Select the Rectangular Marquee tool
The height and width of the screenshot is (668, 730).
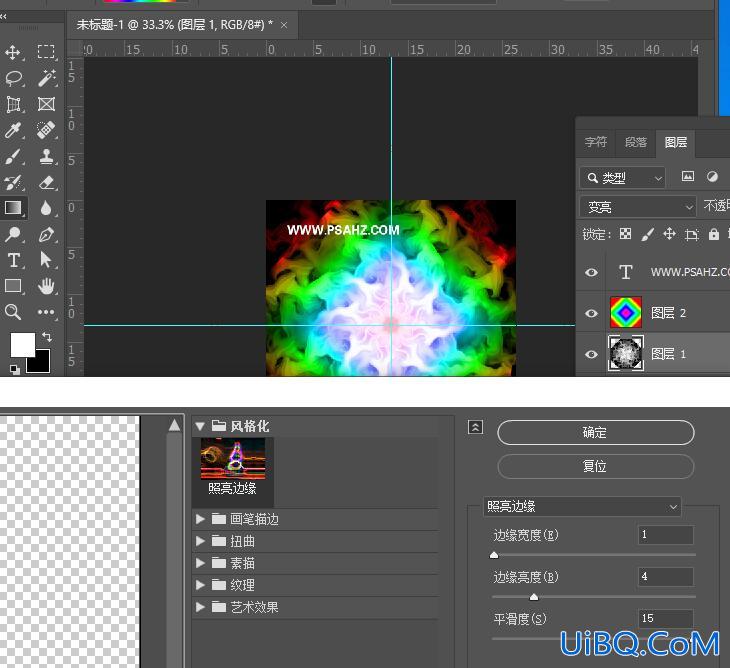[x=46, y=51]
